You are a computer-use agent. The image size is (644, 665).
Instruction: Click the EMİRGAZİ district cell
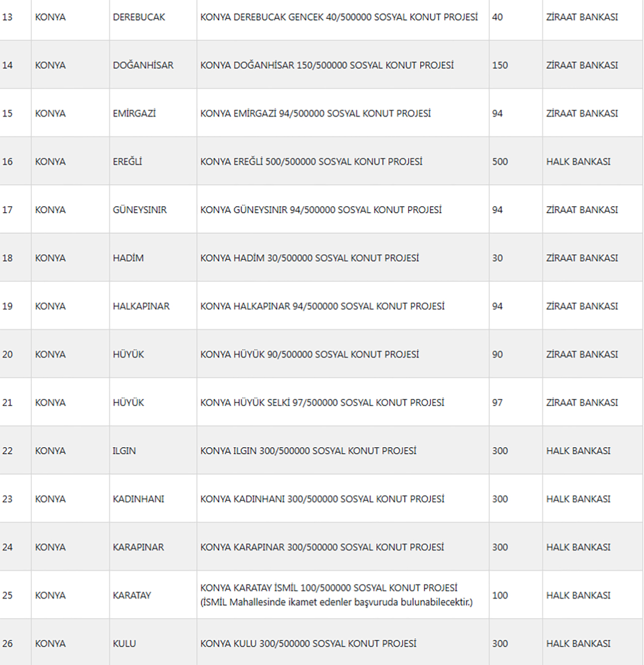pyautogui.click(x=134, y=114)
